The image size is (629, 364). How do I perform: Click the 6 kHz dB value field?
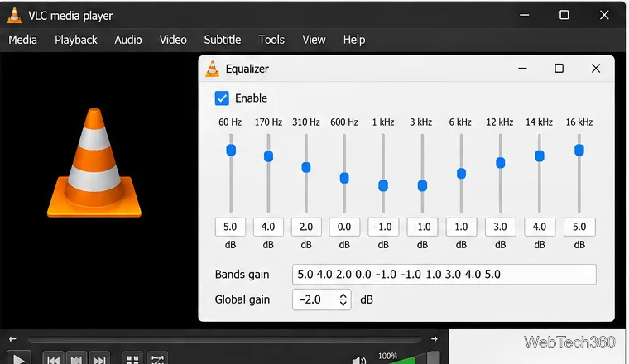461,227
